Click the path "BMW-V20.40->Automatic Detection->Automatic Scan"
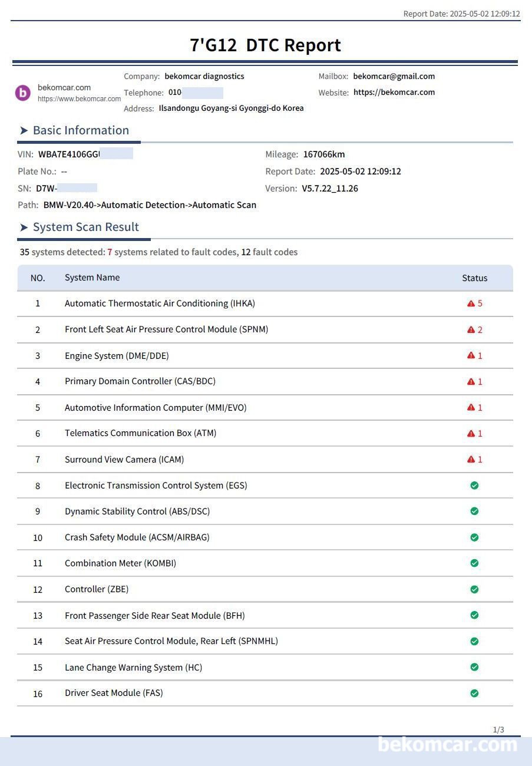Screen dimensions: 532x766 tap(150, 205)
